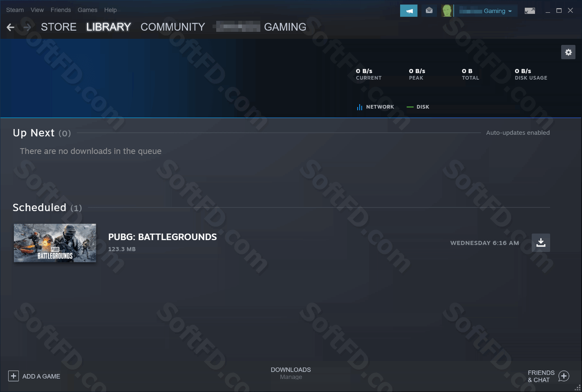
Task: Toggle Network graph legend
Action: point(375,107)
